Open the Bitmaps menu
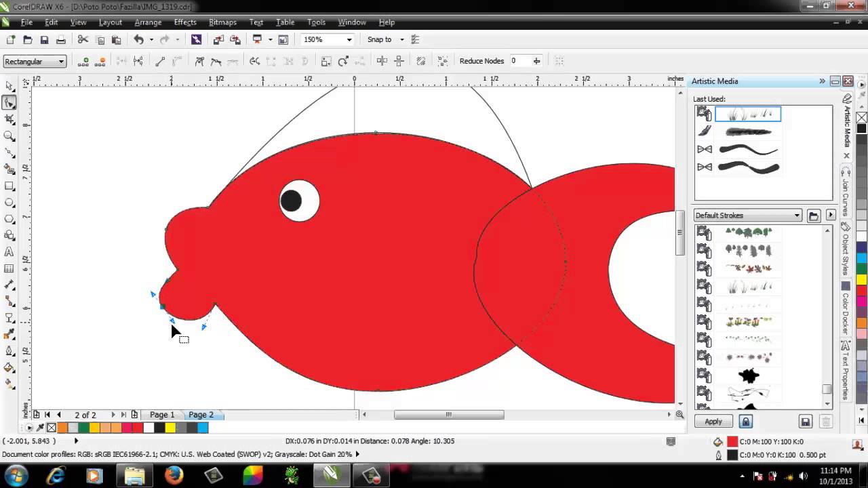868x488 pixels. (x=222, y=22)
